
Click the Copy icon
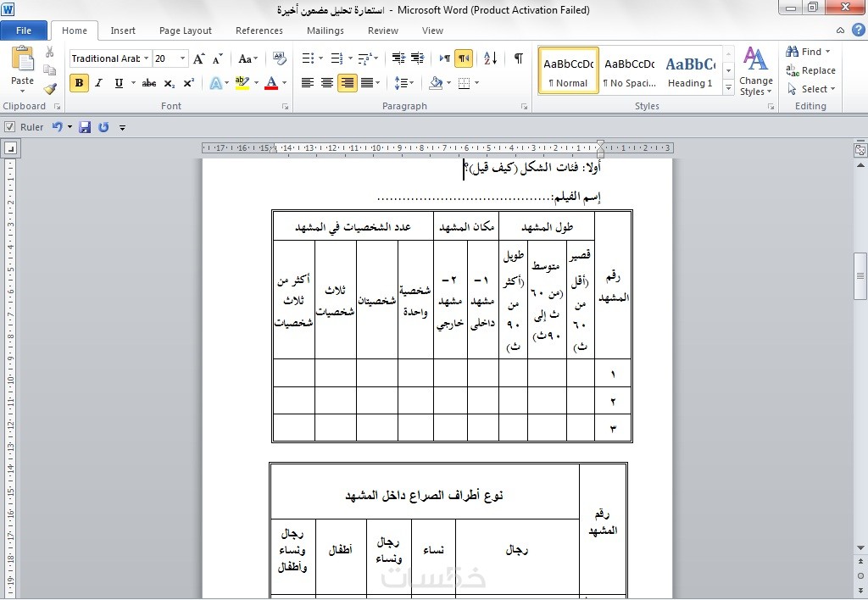click(x=50, y=70)
